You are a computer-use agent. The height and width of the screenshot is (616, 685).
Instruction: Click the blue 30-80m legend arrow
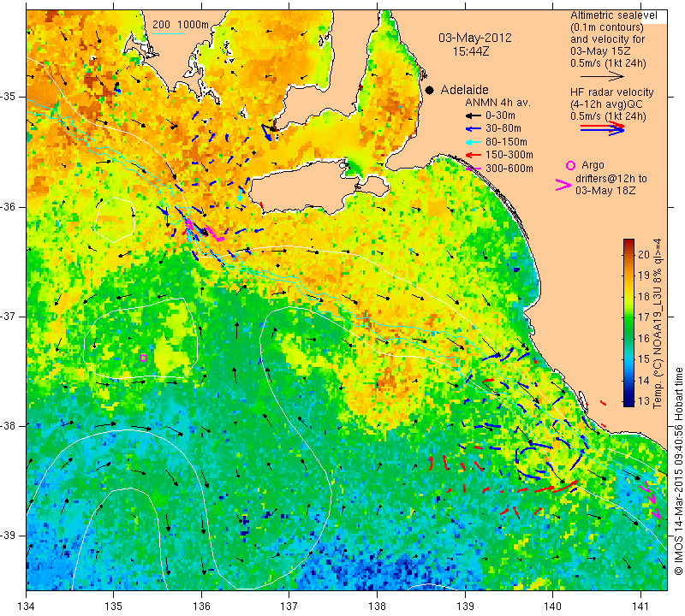point(474,129)
